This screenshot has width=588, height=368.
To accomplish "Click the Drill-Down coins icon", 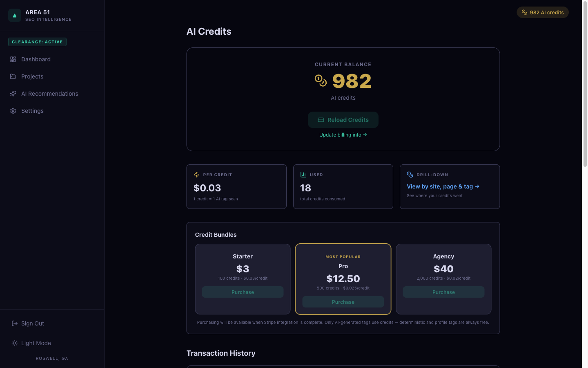I will click(410, 175).
